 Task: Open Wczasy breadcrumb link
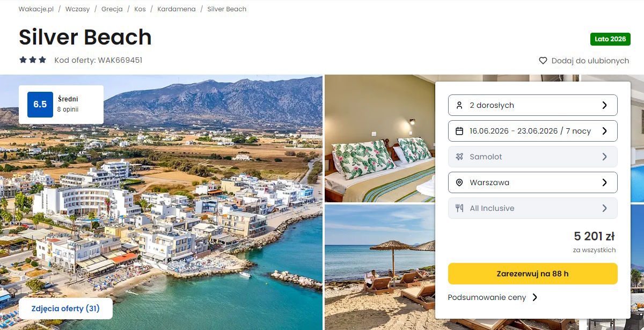[x=78, y=9]
